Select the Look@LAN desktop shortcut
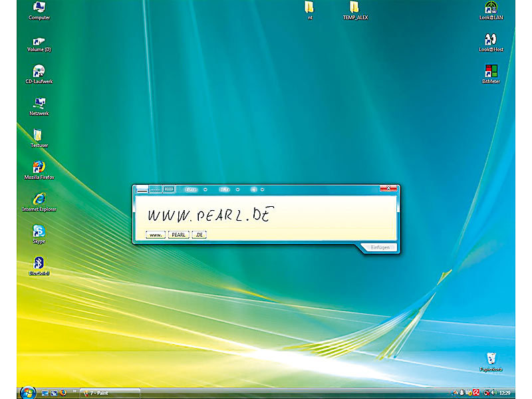532x399 pixels. 491,11
